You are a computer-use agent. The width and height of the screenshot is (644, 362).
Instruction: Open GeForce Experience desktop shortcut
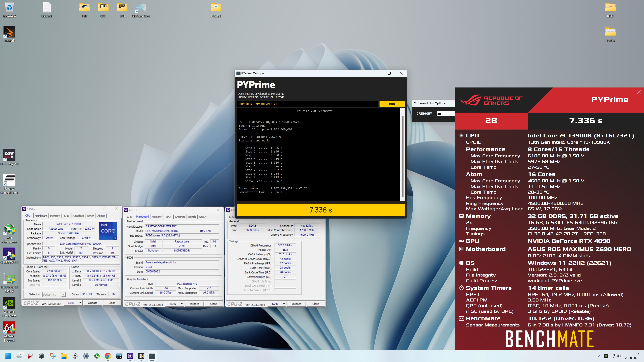(x=9, y=307)
